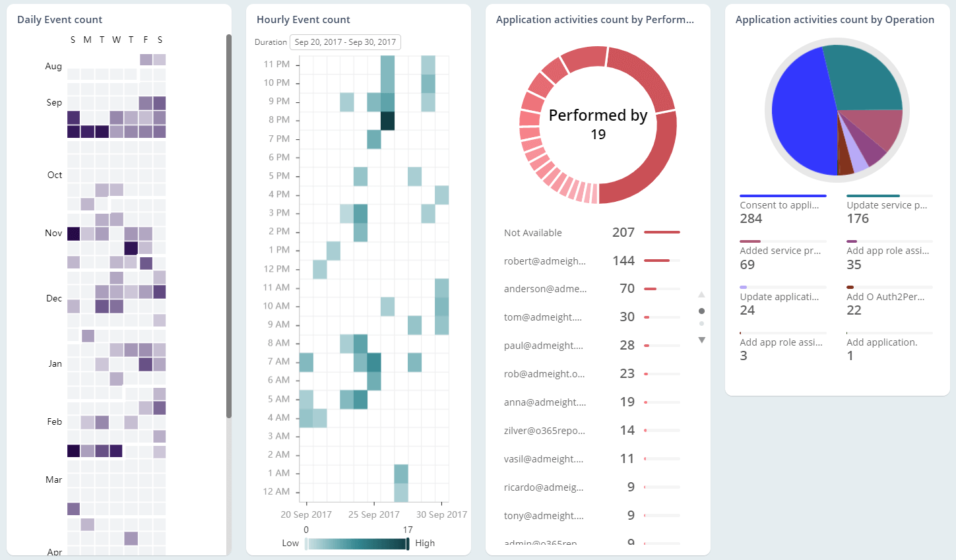Click the Low end handle of the color scale
The width and height of the screenshot is (956, 560).
point(306,544)
